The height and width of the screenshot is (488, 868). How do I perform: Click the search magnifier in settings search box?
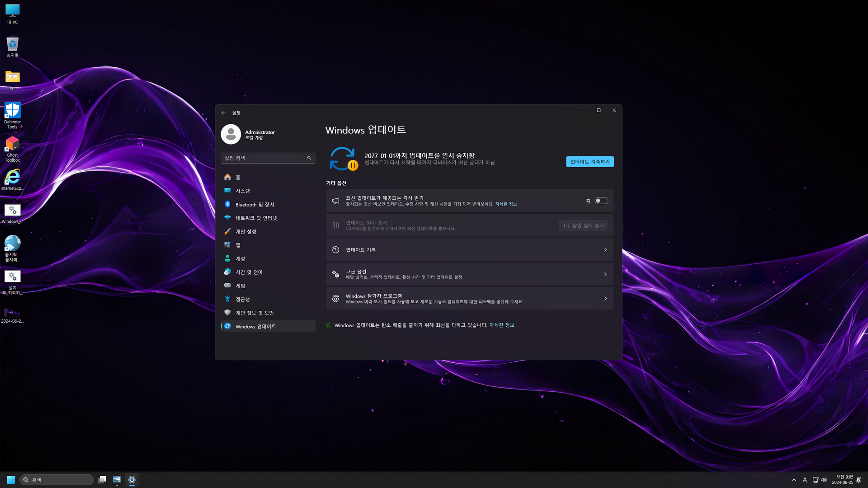click(x=309, y=158)
